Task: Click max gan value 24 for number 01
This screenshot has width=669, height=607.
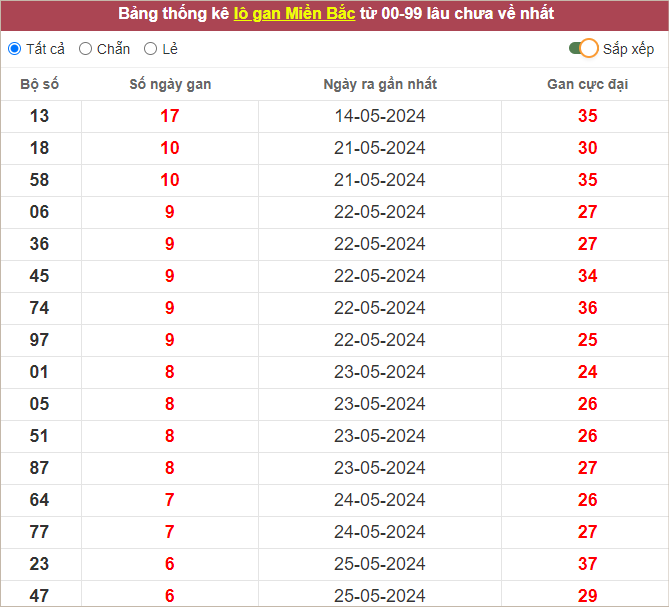Action: point(587,372)
